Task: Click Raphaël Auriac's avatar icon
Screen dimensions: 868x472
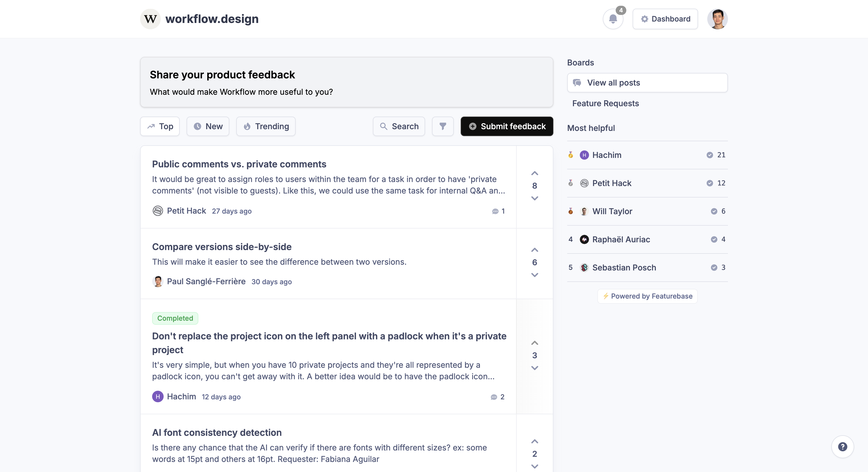Action: coord(584,239)
